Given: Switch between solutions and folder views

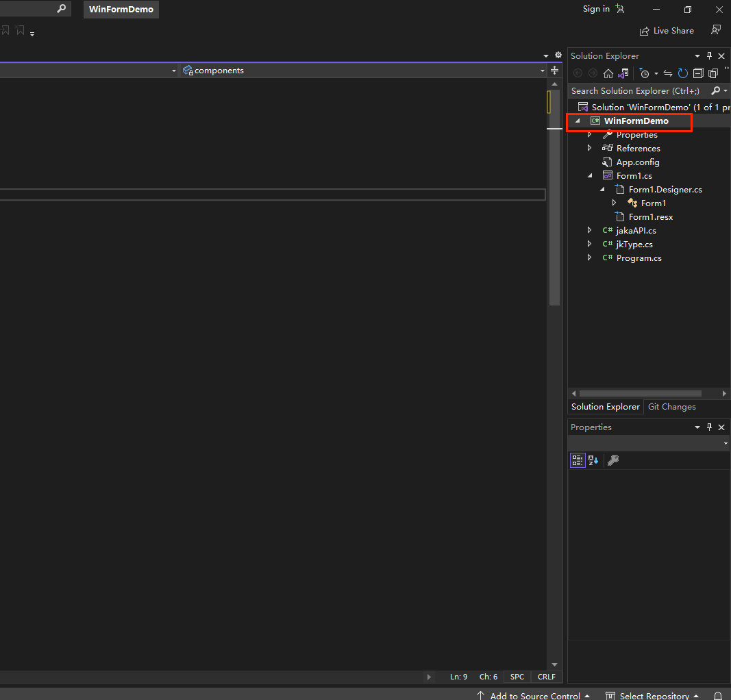Looking at the screenshot, I should tap(623, 73).
